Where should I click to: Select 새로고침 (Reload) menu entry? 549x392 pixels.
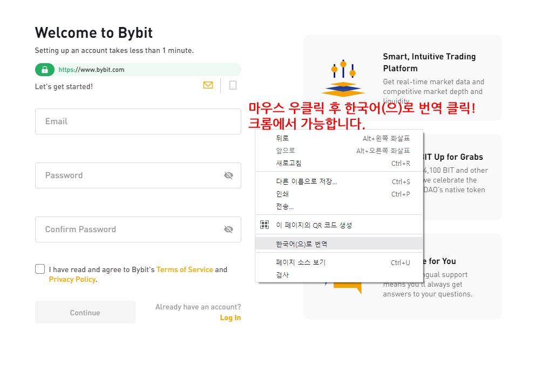point(339,163)
